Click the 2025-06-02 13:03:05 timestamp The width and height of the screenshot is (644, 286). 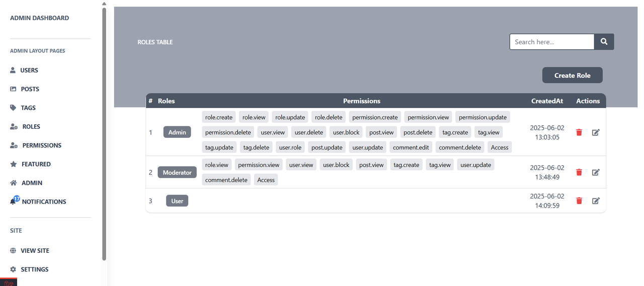point(547,132)
